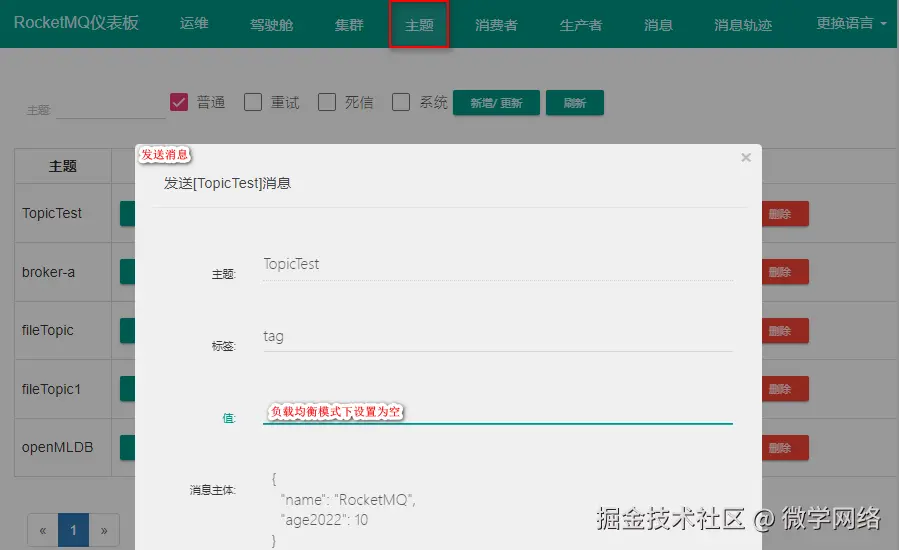
Task: Click the 主题 table column header
Action: pos(63,166)
